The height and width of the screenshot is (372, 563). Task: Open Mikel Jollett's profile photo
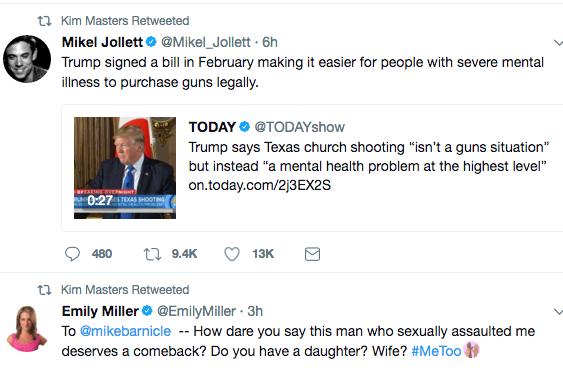27,59
